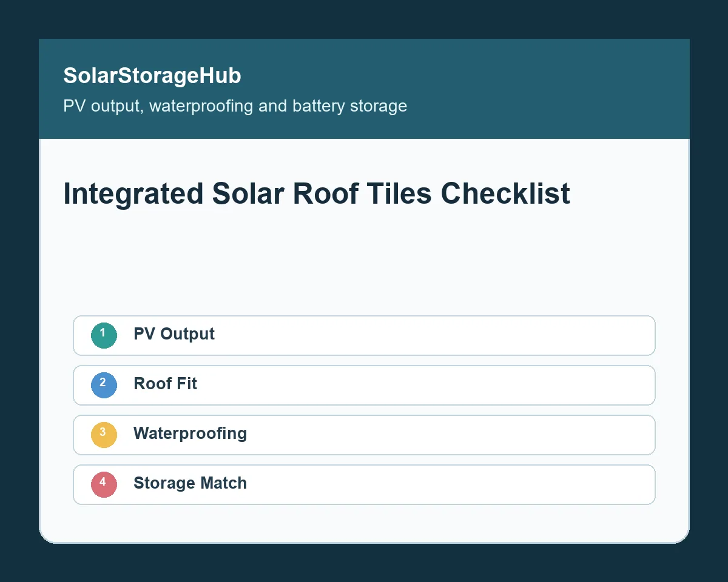Select the Waterproofing checklist item
The height and width of the screenshot is (582, 728).
[x=364, y=435]
